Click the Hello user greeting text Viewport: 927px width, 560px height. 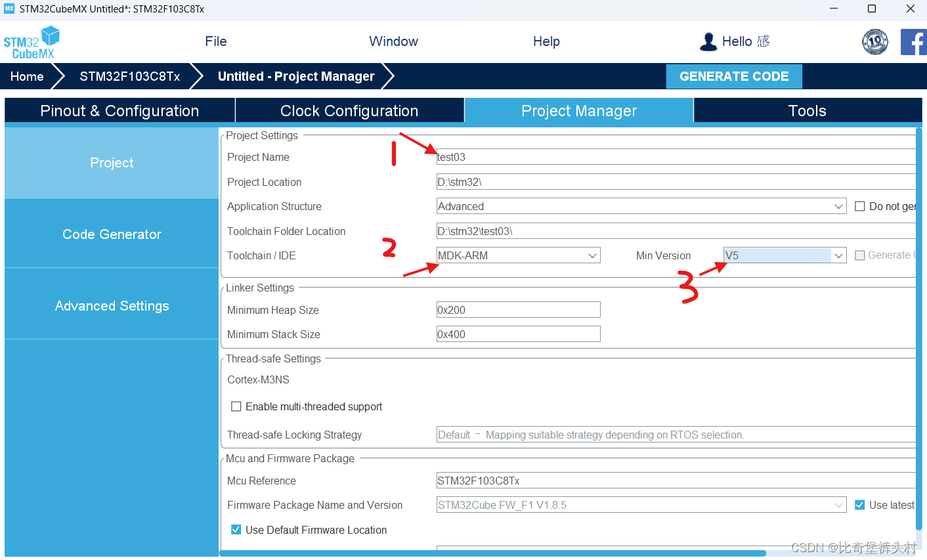point(746,41)
